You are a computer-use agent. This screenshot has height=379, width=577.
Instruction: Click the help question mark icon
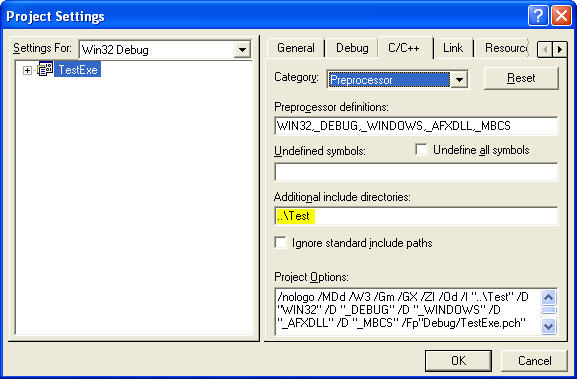(538, 16)
